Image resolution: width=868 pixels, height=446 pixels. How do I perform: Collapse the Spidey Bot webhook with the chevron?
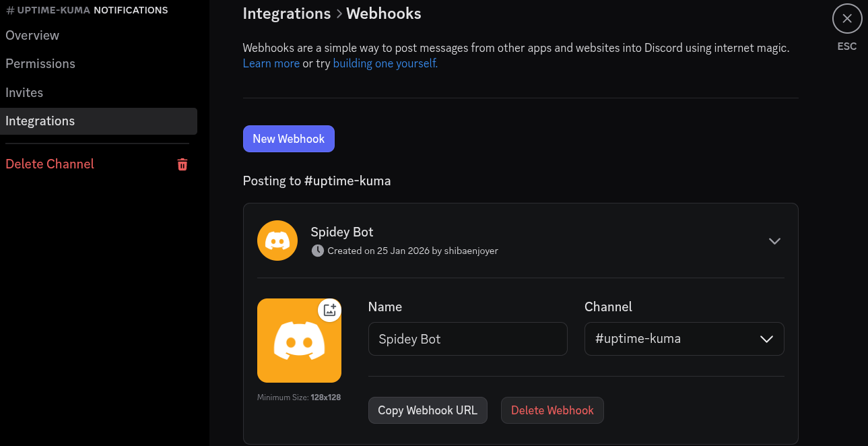774,241
